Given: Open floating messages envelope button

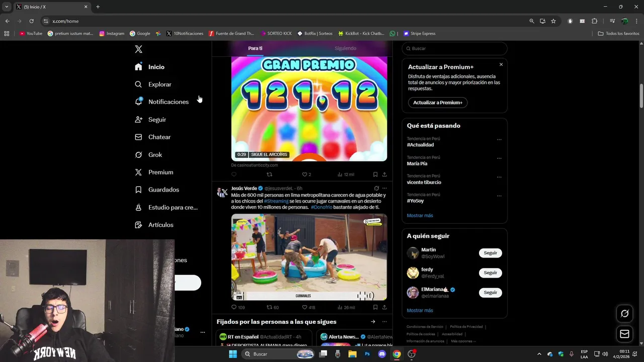Looking at the screenshot, I should (624, 334).
